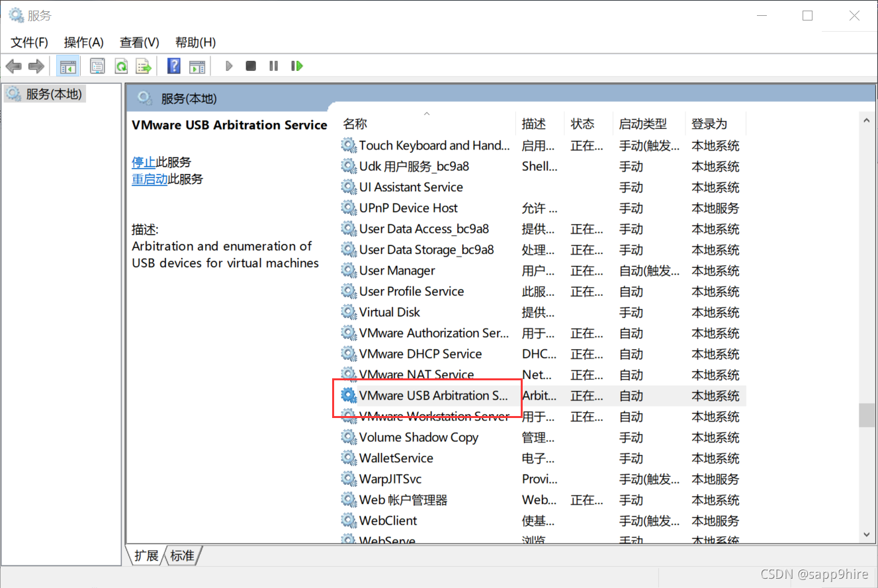The height and width of the screenshot is (588, 878).
Task: Open the 查看(V) menu
Action: tap(140, 42)
